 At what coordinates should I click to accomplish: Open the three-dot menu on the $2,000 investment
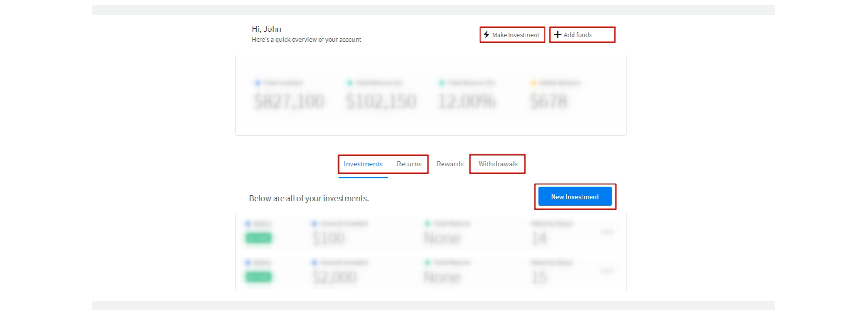tap(607, 271)
